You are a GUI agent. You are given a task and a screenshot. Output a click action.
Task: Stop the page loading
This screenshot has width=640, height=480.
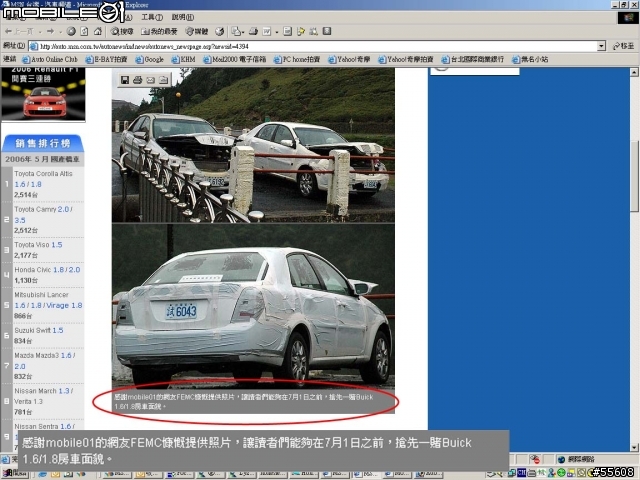[x=71, y=31]
